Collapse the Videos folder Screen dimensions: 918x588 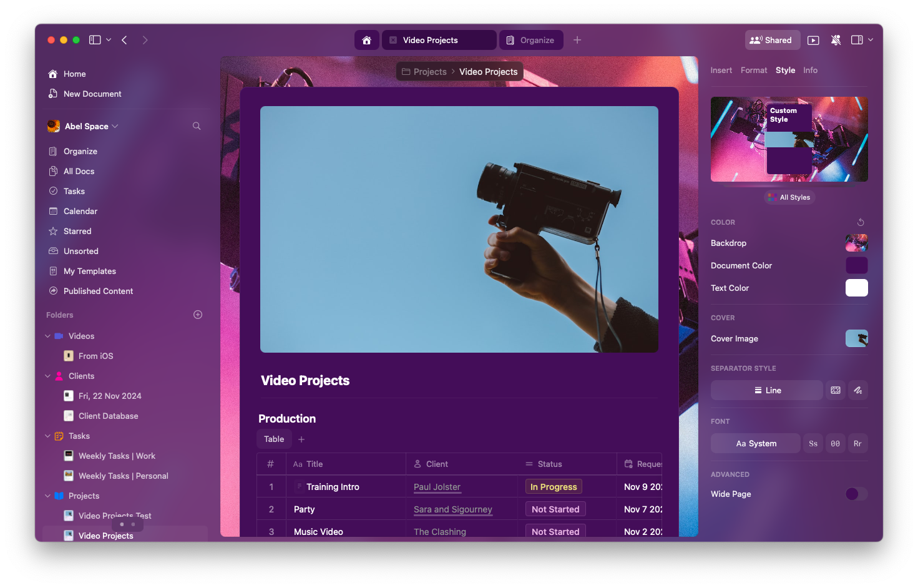(x=47, y=335)
